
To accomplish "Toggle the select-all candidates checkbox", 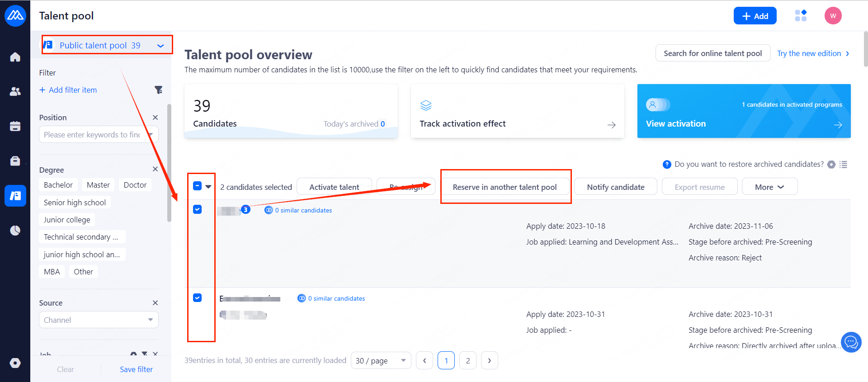I will click(x=198, y=186).
